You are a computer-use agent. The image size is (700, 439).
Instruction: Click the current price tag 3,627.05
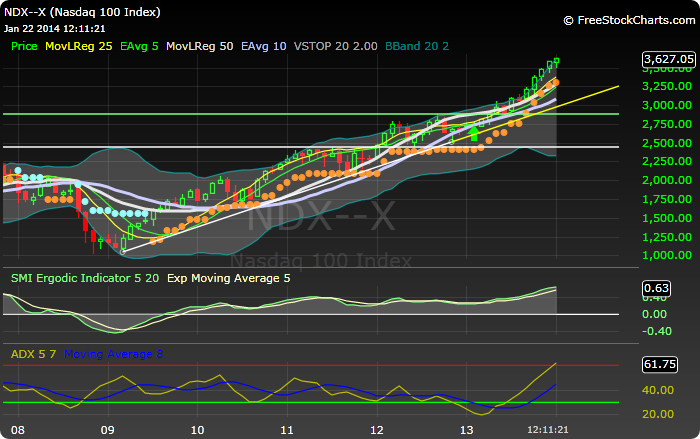point(668,59)
